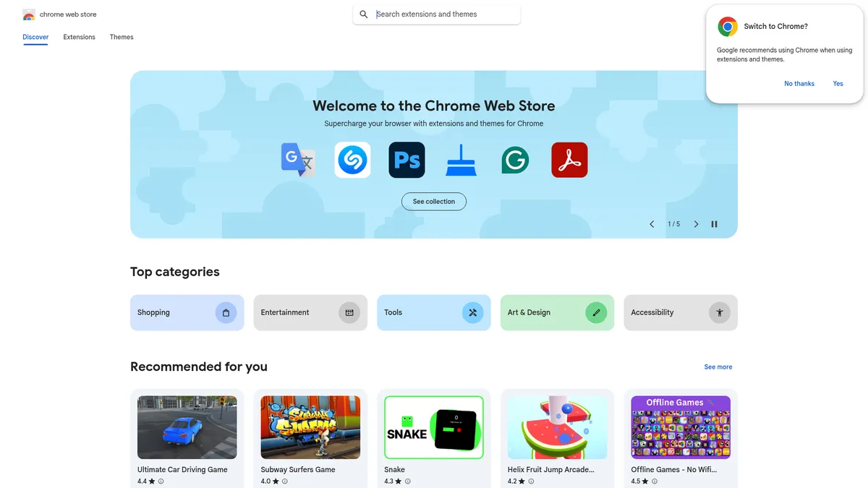This screenshot has height=488, width=868.
Task: Accept Switch to Chrome with Yes
Action: [838, 84]
